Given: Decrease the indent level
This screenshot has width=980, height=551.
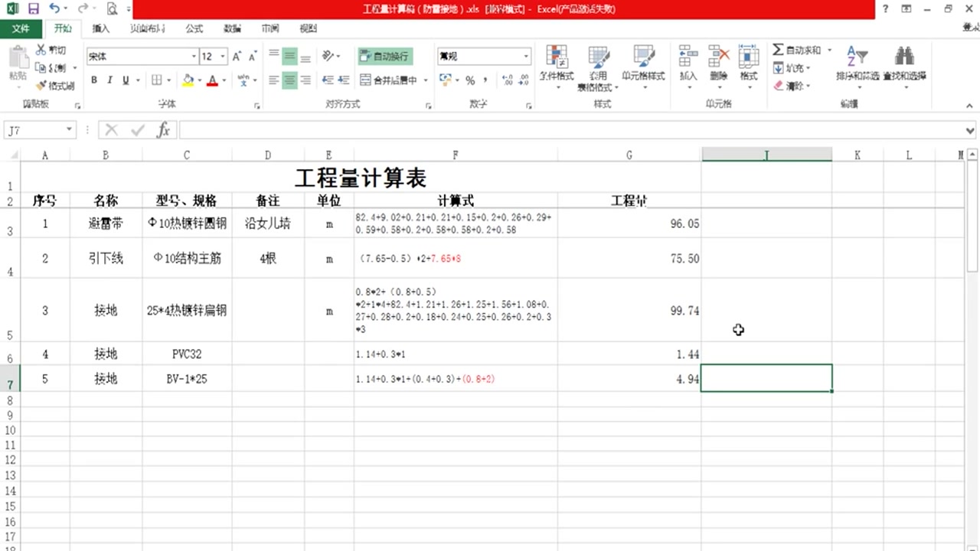Looking at the screenshot, I should 328,80.
